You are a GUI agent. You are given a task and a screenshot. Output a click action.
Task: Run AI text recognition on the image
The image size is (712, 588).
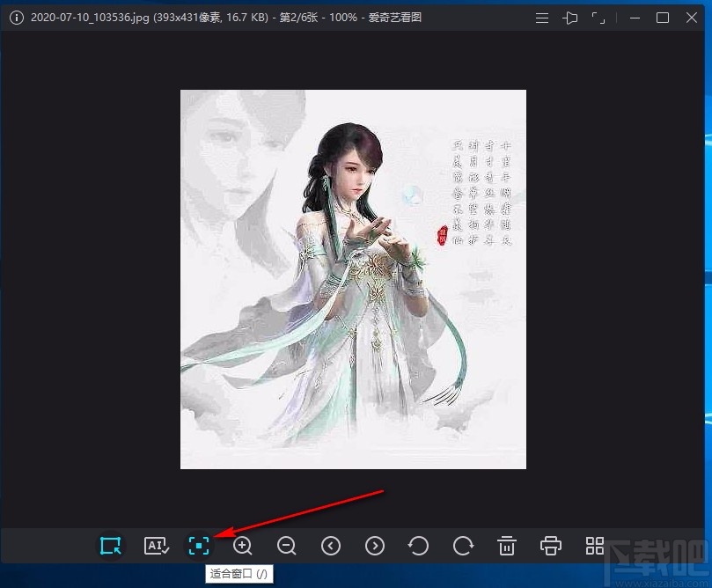[x=155, y=546]
